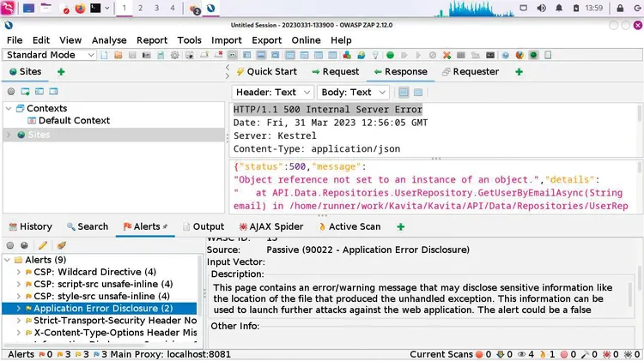
Task: Expand the Sites tree node
Action: [9, 135]
